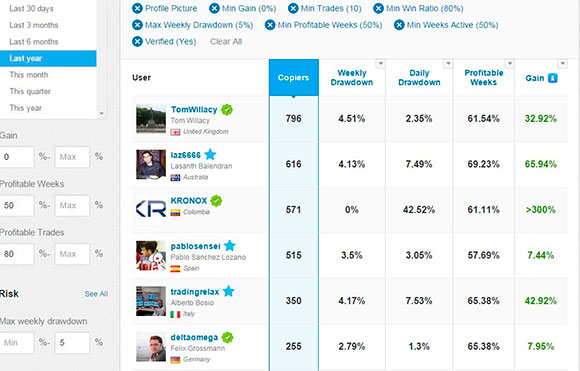Click the Clear All link

pos(226,41)
